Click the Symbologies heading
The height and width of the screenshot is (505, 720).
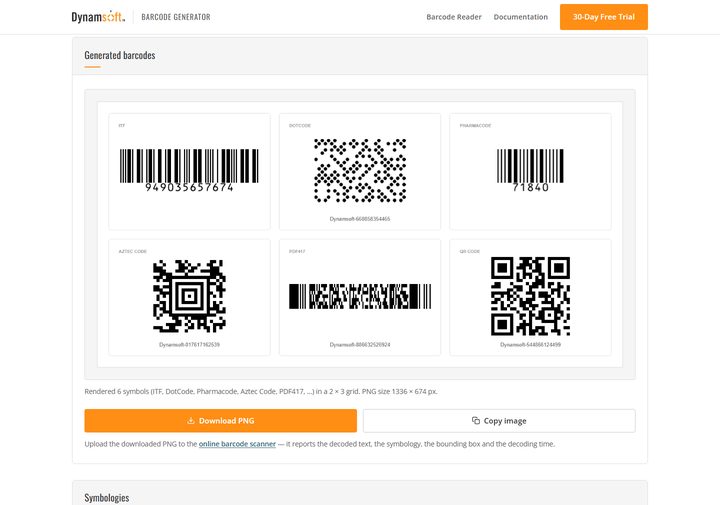(107, 498)
